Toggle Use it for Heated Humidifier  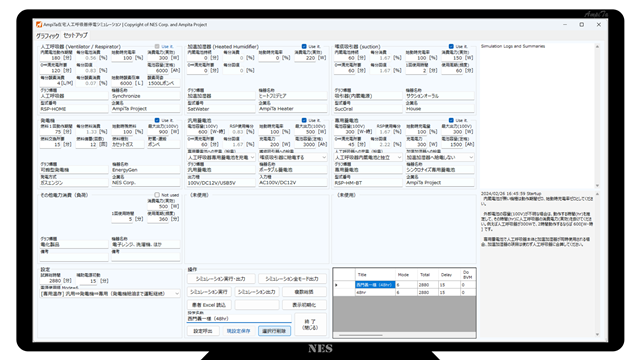point(304,47)
